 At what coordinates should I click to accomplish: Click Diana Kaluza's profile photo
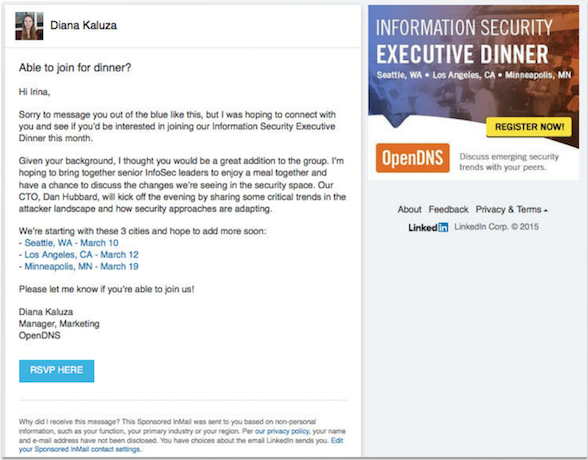point(29,26)
